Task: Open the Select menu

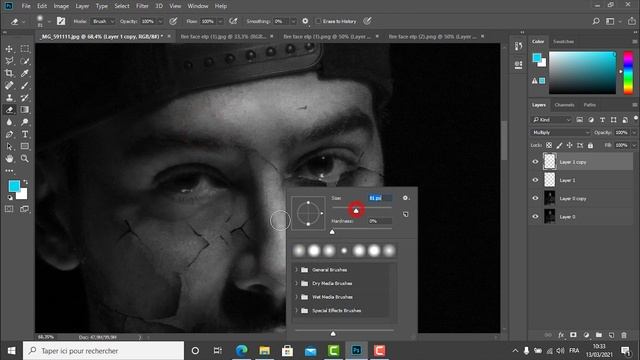Action: pos(122,6)
